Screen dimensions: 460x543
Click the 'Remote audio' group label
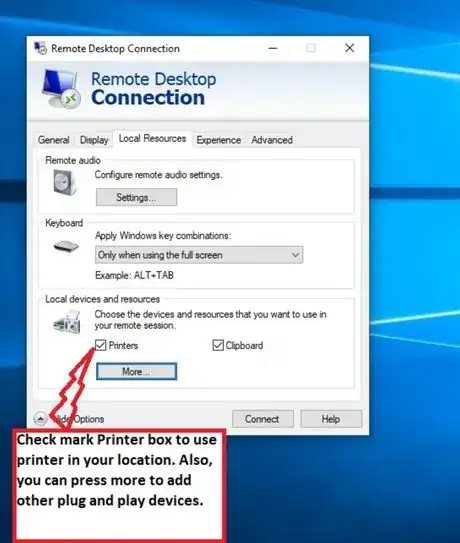click(73, 160)
